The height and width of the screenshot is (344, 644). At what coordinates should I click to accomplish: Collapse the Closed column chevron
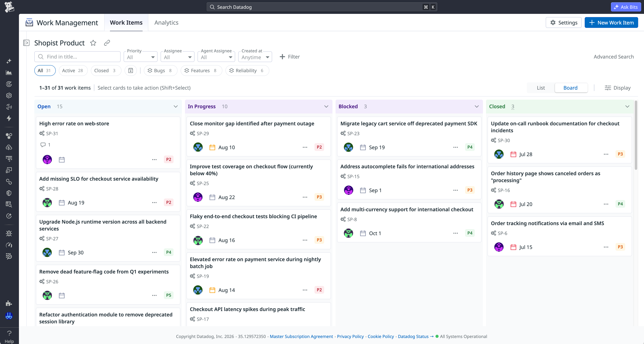(x=627, y=107)
